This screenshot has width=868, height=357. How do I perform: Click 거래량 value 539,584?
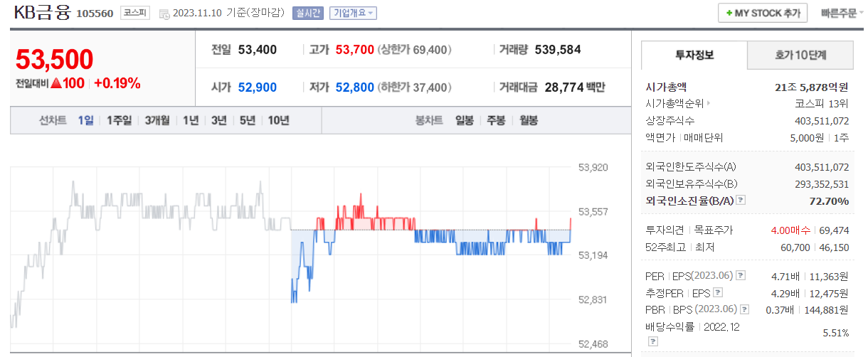558,50
